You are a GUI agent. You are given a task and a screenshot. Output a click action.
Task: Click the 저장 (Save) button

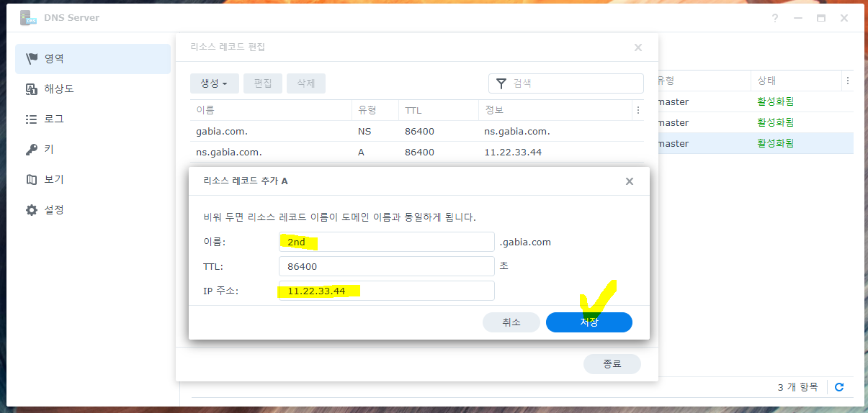coord(589,322)
